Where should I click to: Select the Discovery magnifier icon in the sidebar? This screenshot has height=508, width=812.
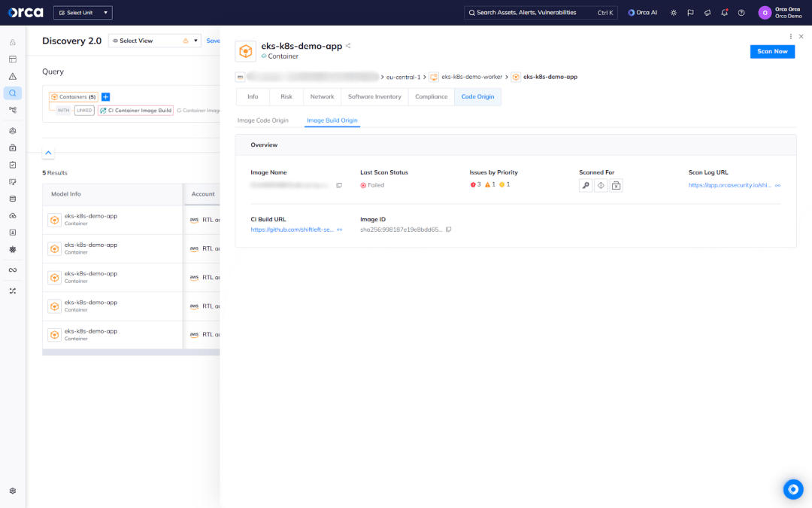[13, 93]
